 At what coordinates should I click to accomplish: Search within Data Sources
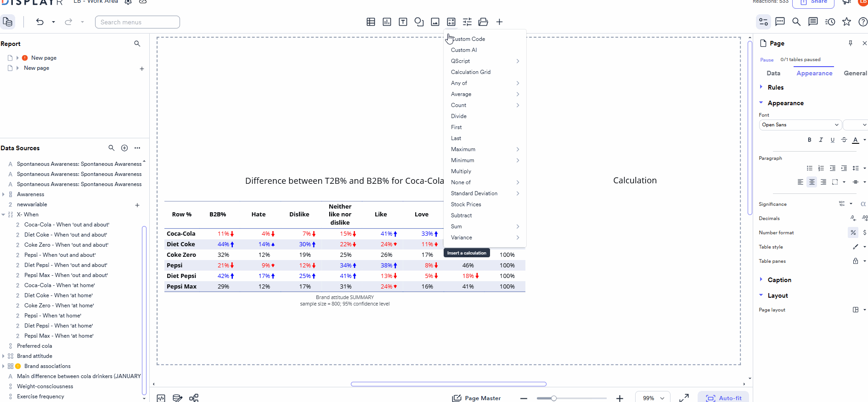click(x=111, y=148)
